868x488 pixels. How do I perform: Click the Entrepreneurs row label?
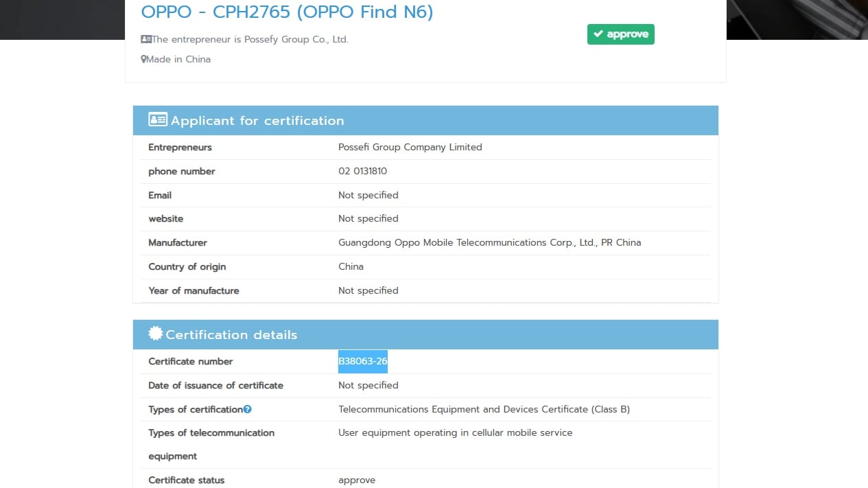coord(180,147)
